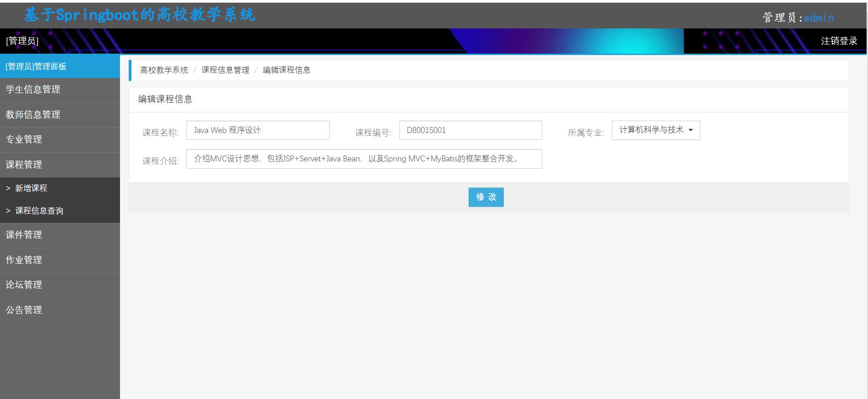Screen dimensions: 868x399
Task: Click 课程信息管理 breadcrumb link
Action: point(225,70)
